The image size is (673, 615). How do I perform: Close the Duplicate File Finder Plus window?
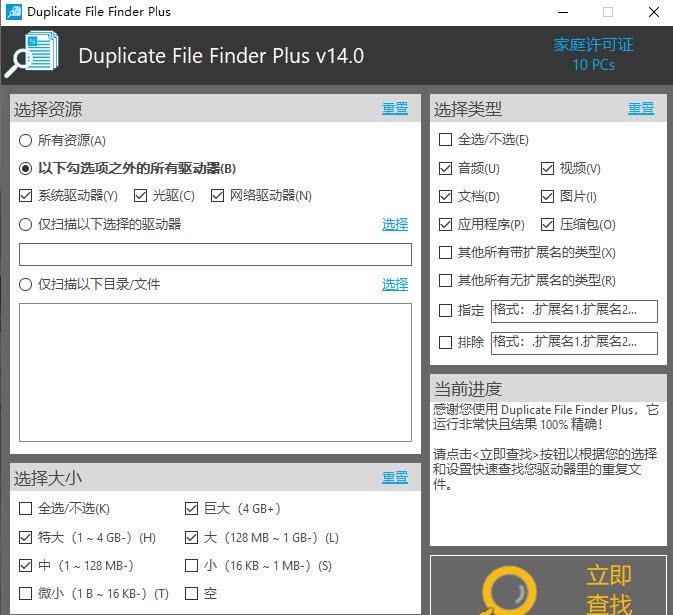coord(654,12)
